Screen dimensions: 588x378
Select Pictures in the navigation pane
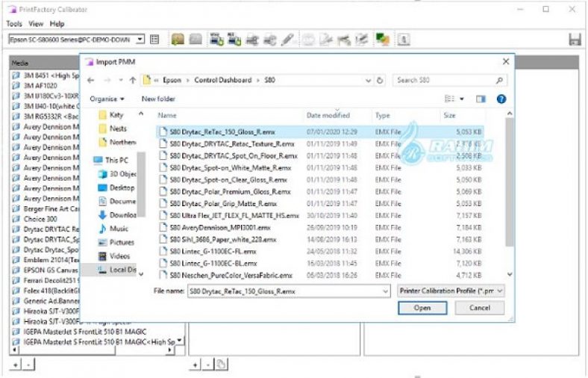pyautogui.click(x=116, y=243)
